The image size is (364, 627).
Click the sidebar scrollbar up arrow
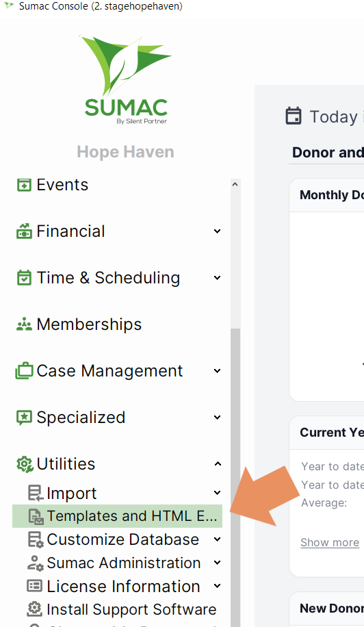pos(235,184)
